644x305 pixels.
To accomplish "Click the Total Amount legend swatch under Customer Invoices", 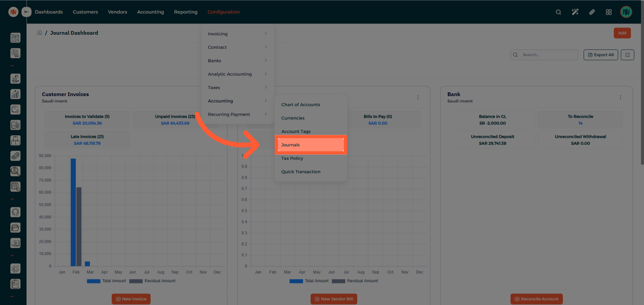I will click(93, 281).
